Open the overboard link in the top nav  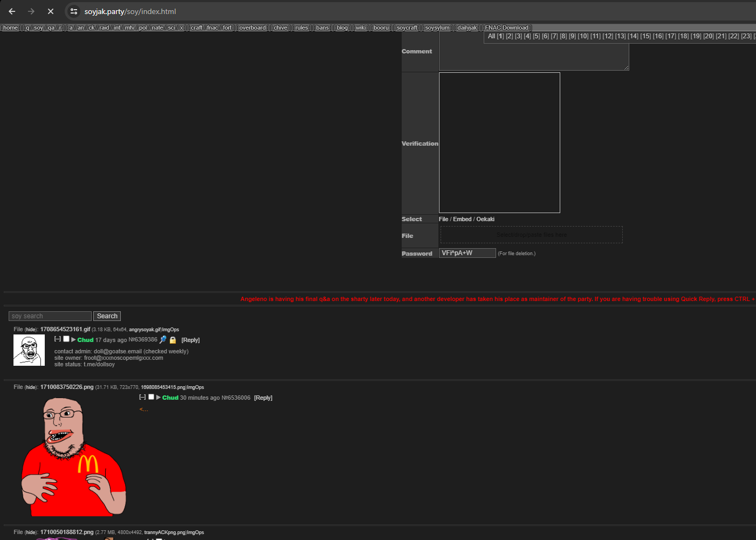tap(252, 28)
